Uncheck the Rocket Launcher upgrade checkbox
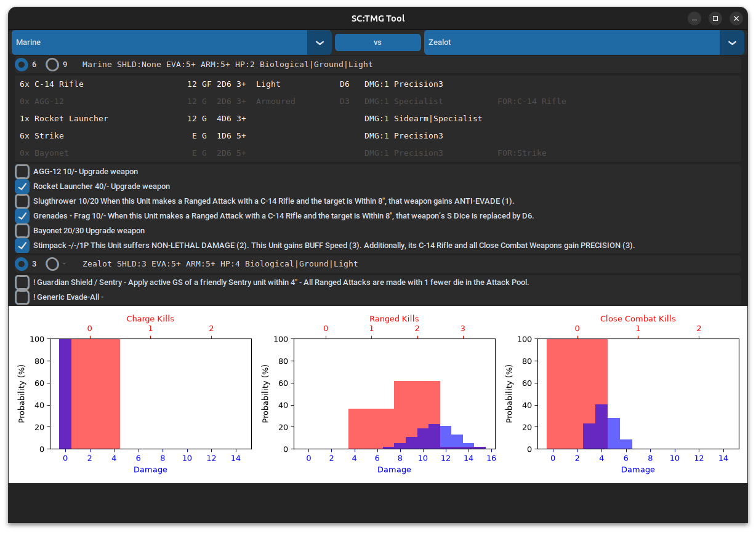The width and height of the screenshot is (756, 533). [22, 186]
